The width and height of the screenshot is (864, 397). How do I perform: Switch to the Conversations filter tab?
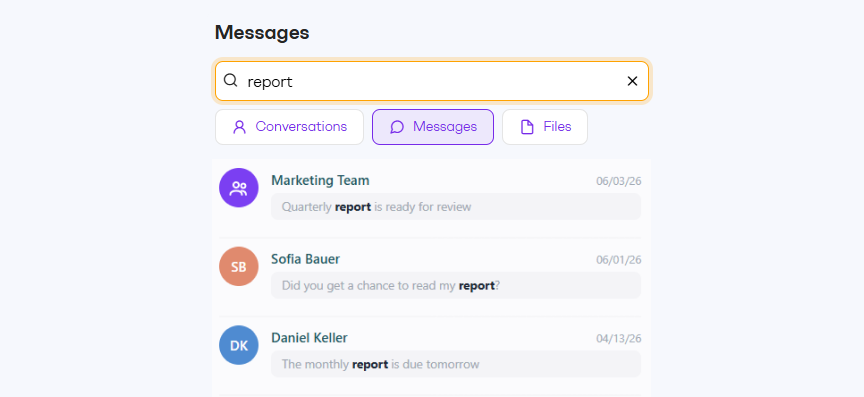(x=289, y=127)
